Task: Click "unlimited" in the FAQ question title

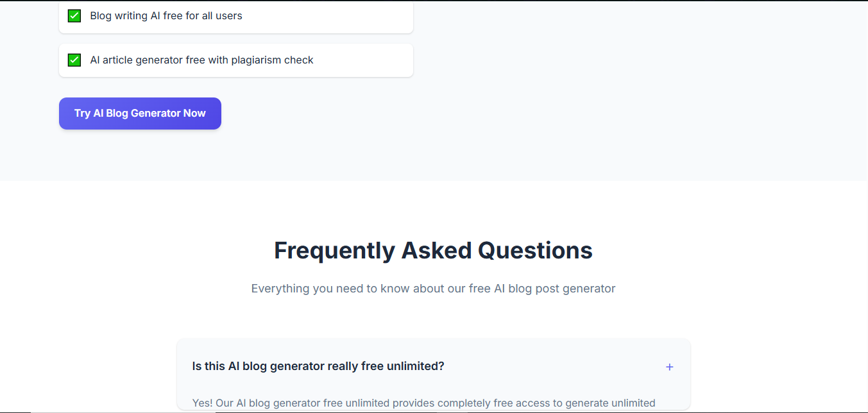Action: [416, 366]
